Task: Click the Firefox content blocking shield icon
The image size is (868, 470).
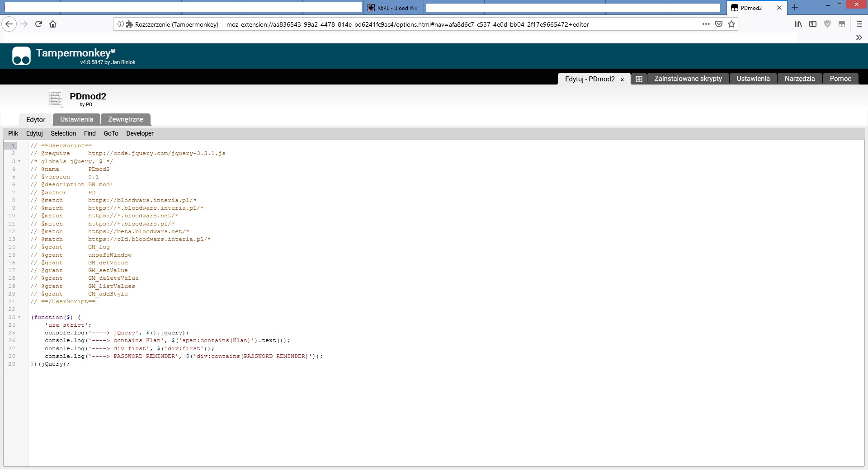Action: pyautogui.click(x=828, y=24)
